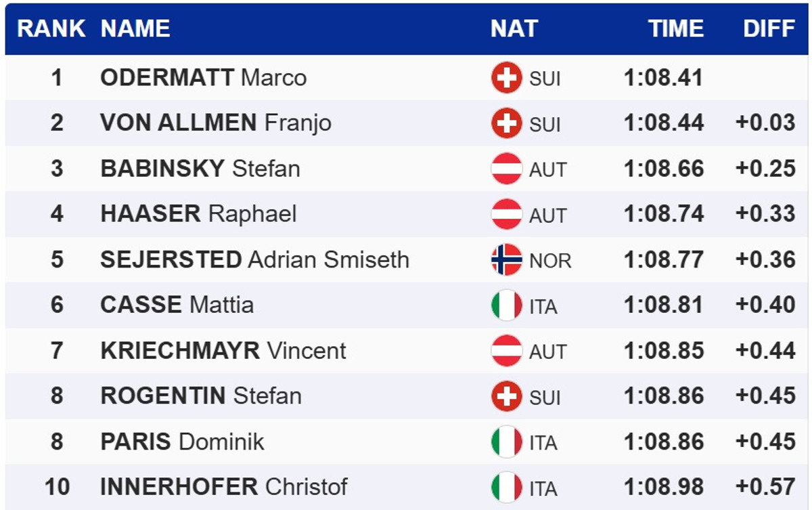Viewport: 812px width, 510px height.
Task: Click the Italian flag next to Casse
Action: tap(506, 305)
